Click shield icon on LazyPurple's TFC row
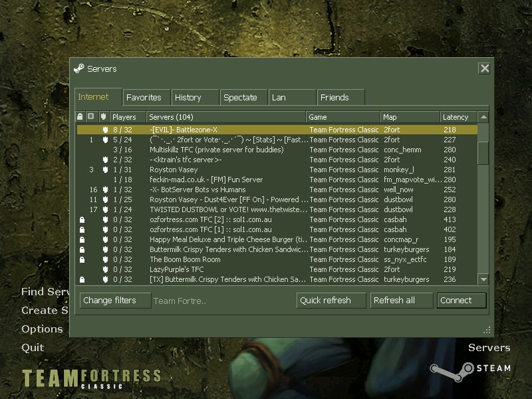 tap(106, 269)
